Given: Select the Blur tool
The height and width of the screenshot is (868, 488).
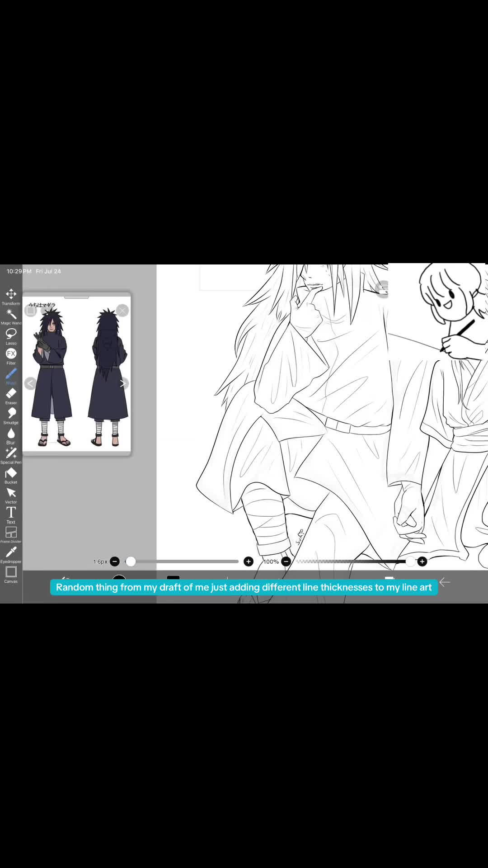Looking at the screenshot, I should pyautogui.click(x=11, y=436).
